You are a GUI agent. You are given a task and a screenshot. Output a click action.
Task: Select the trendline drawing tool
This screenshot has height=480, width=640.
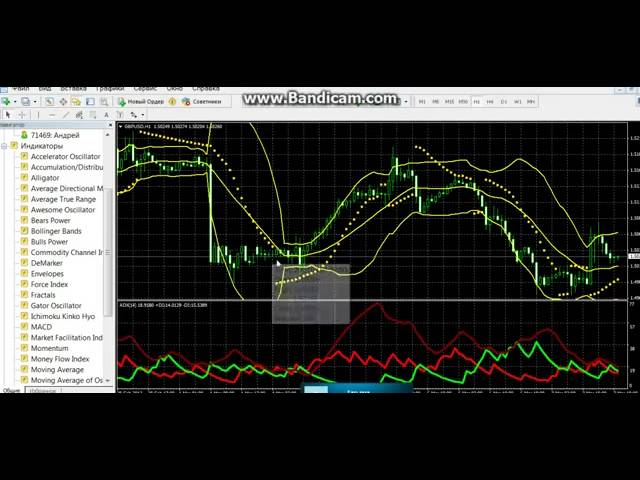tap(66, 115)
